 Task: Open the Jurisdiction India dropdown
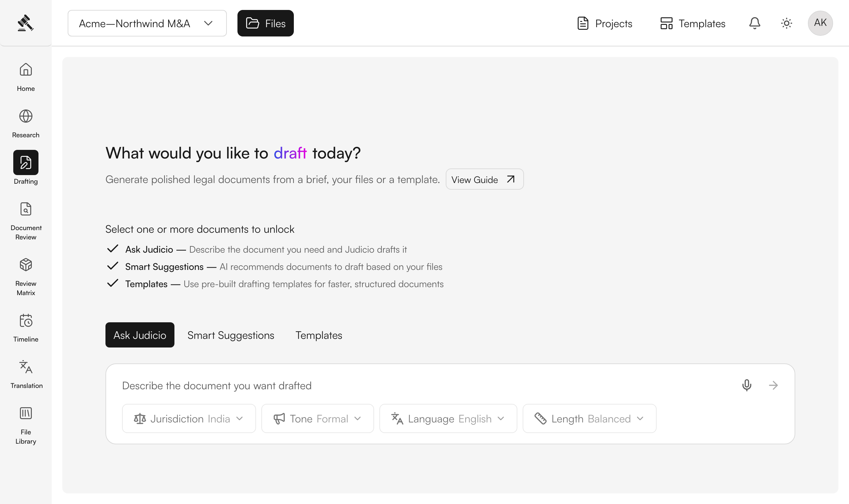(189, 418)
